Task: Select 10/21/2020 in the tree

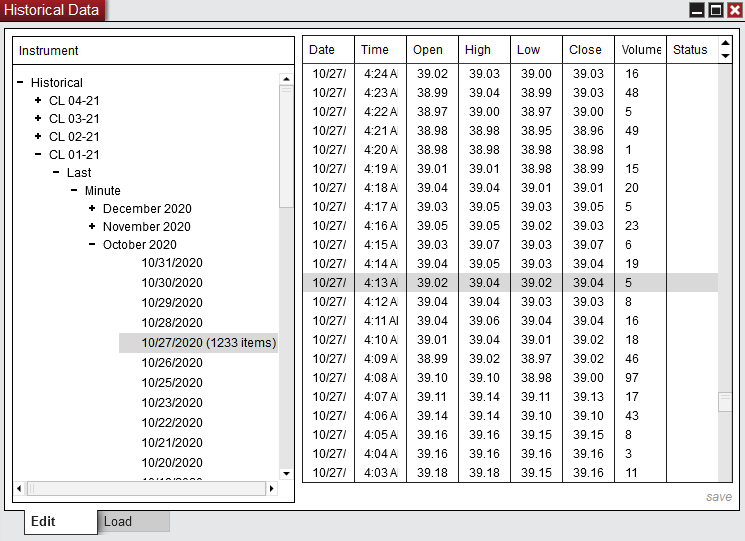Action: click(172, 442)
